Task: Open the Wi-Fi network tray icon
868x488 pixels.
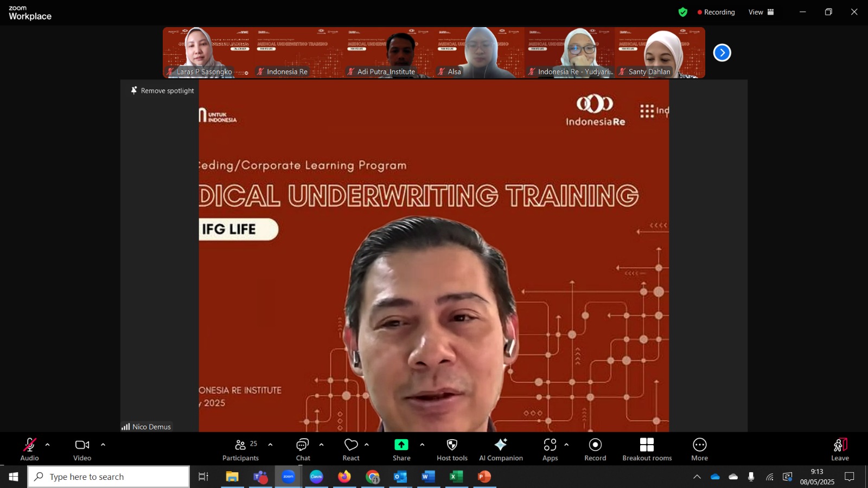Action: (769, 477)
